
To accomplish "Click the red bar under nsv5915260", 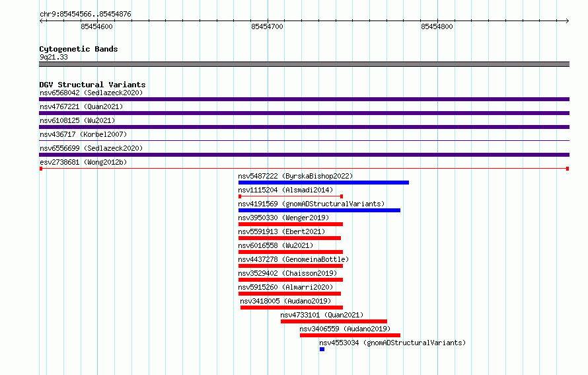I will [x=290, y=294].
